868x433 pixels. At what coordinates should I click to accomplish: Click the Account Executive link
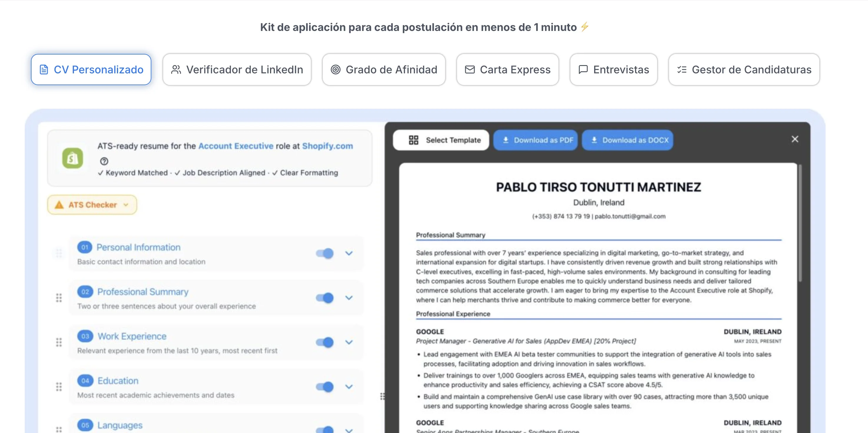236,146
